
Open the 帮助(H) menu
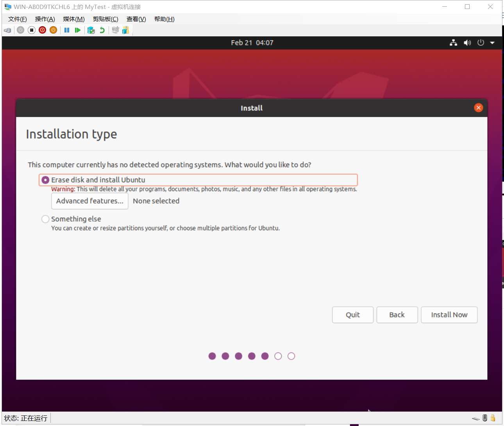coord(164,19)
